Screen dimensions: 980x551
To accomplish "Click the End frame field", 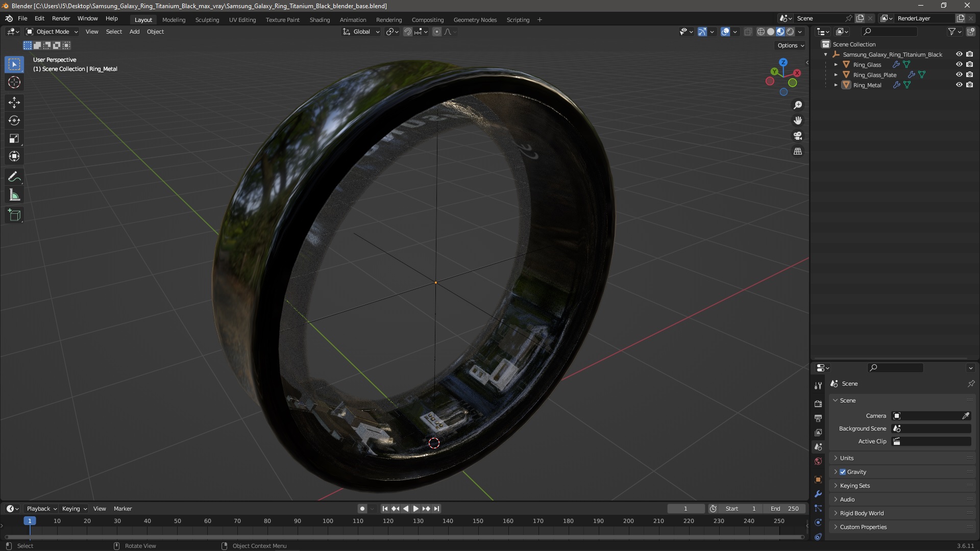I will click(785, 509).
